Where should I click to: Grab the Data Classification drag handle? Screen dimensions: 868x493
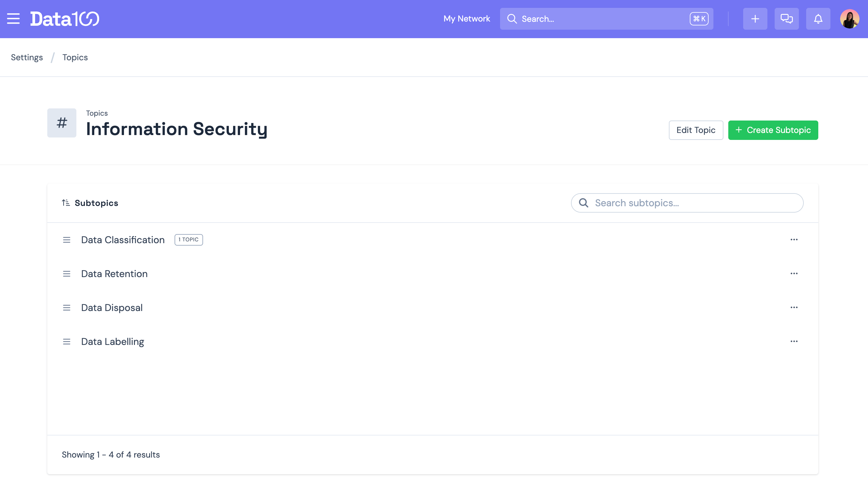click(66, 240)
